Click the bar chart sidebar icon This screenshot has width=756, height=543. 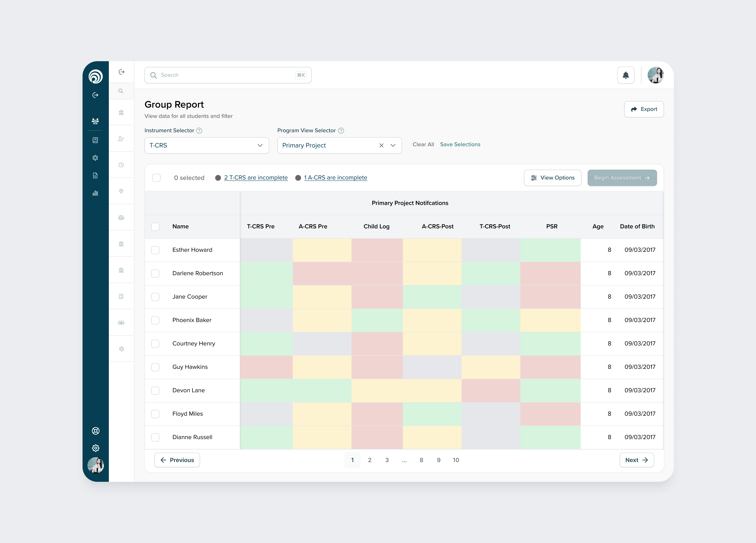(95, 193)
